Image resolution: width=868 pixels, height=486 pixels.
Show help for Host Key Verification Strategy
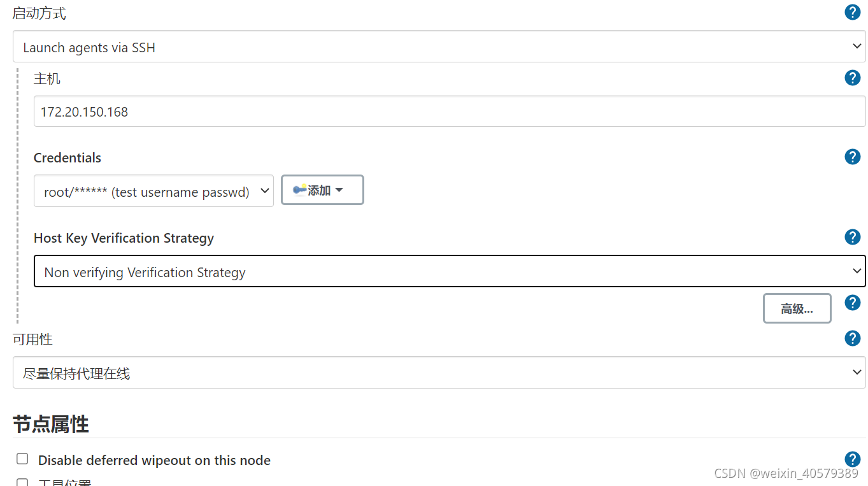[852, 237]
